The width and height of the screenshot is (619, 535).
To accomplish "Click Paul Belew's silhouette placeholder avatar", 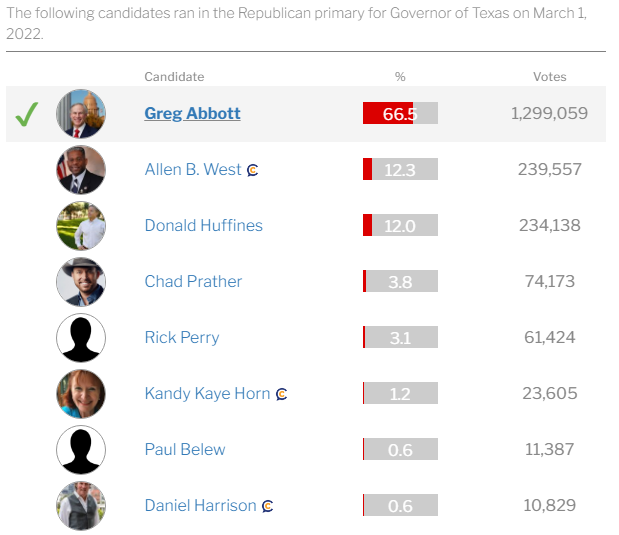I will coord(81,450).
